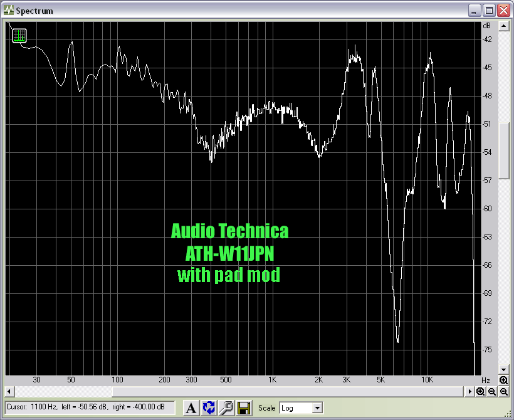Click the floppy disk save icon
The width and height of the screenshot is (514, 420).
244,408
